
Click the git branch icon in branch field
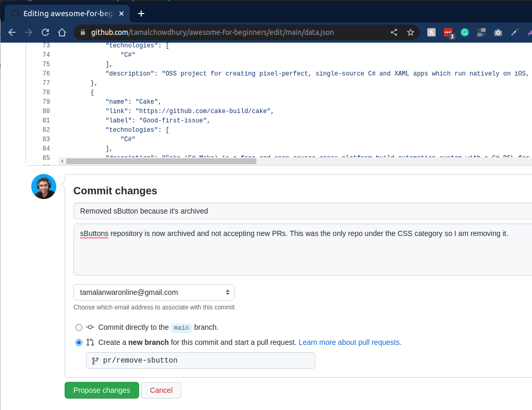tap(95, 361)
